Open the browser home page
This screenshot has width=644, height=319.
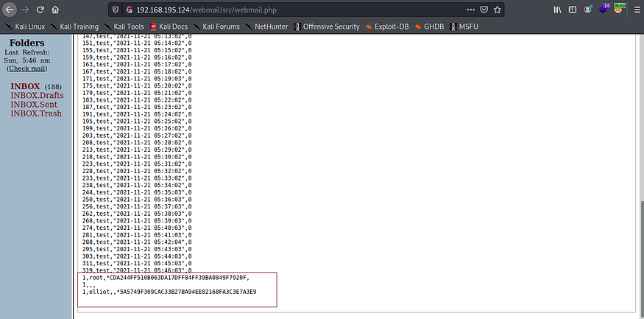point(55,10)
